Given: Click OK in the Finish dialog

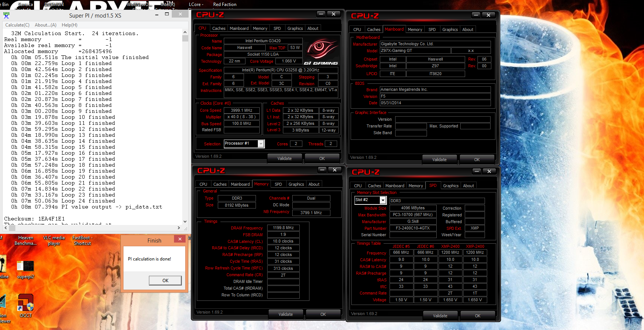Looking at the screenshot, I should [165, 280].
